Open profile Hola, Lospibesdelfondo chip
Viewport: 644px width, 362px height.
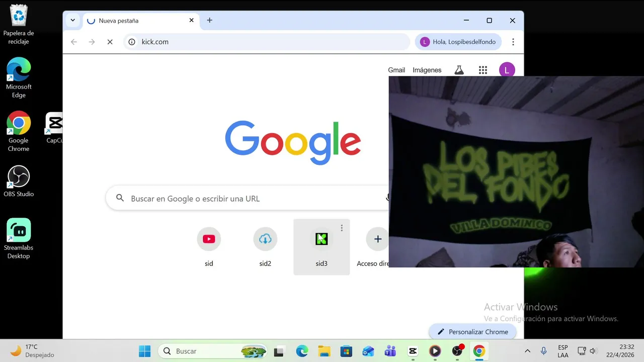click(x=458, y=42)
